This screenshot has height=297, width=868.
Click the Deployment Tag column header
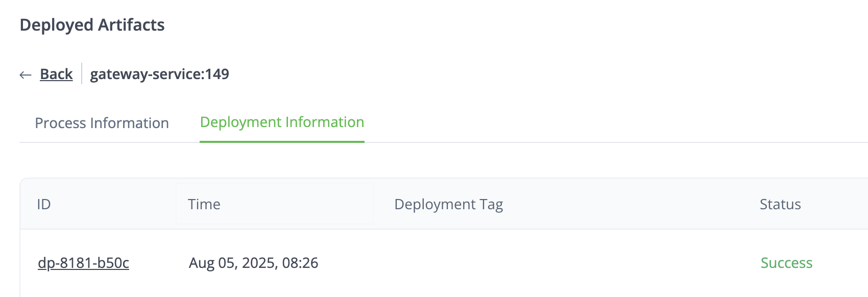[x=448, y=204]
